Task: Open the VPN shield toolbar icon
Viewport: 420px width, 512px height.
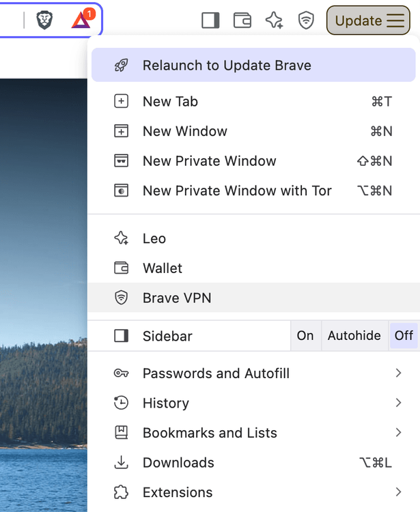Action: (306, 20)
